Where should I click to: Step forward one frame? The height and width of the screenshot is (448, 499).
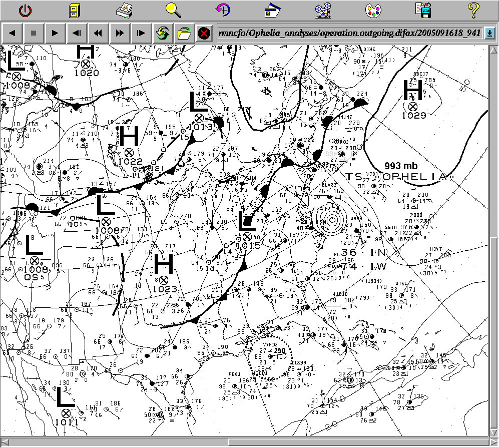point(141,34)
